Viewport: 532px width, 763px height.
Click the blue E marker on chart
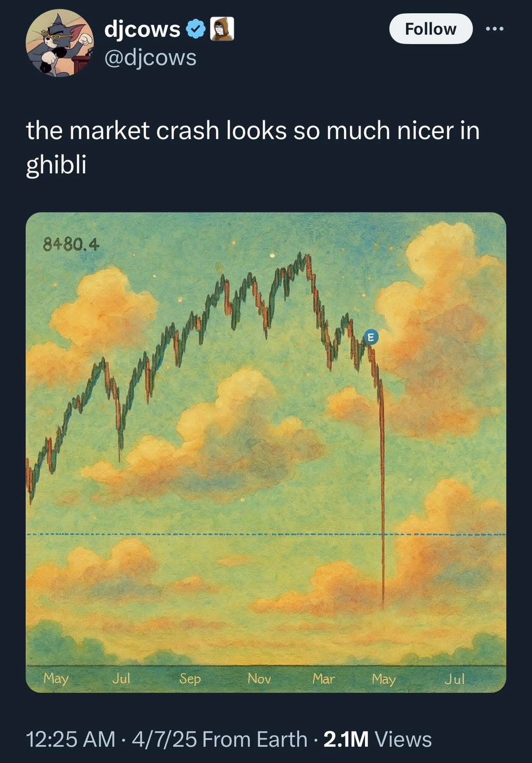pos(371,336)
